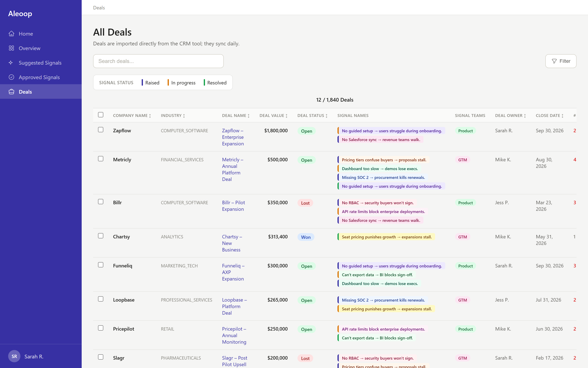Click the funnel icon in Filter button
The image size is (588, 368).
click(x=554, y=61)
